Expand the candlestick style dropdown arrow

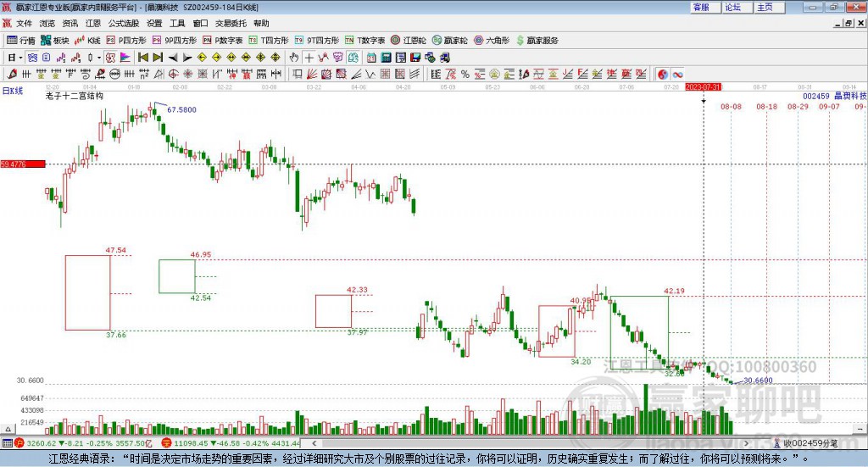coord(99,58)
